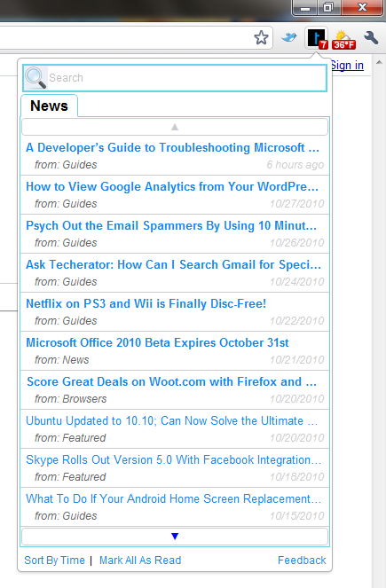The height and width of the screenshot is (588, 386).
Task: Select the News tab
Action: 49,106
